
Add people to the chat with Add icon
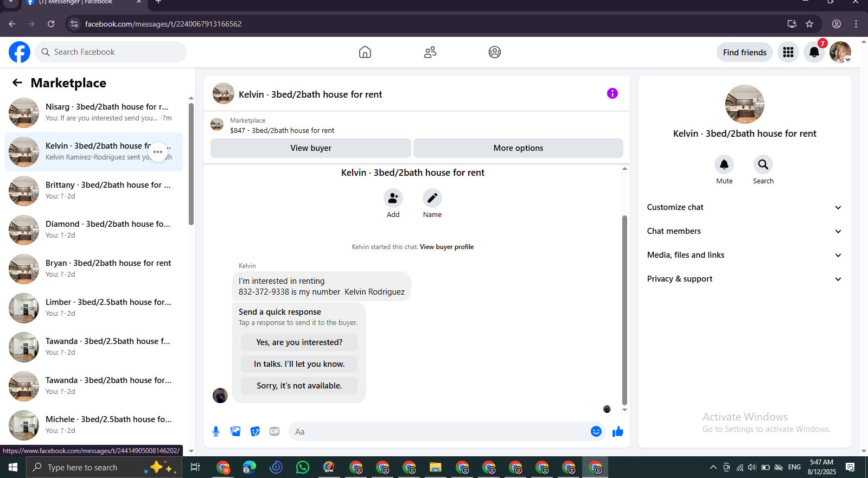393,198
